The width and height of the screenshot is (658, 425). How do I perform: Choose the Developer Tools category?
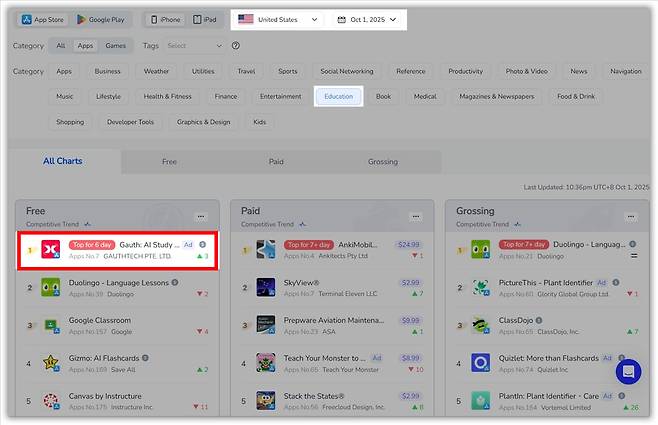(131, 122)
